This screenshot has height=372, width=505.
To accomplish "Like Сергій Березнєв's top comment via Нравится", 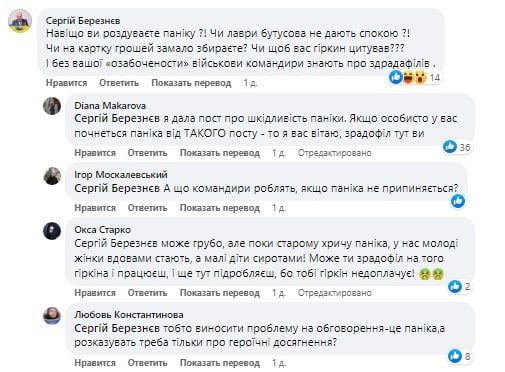I will 66,83.
